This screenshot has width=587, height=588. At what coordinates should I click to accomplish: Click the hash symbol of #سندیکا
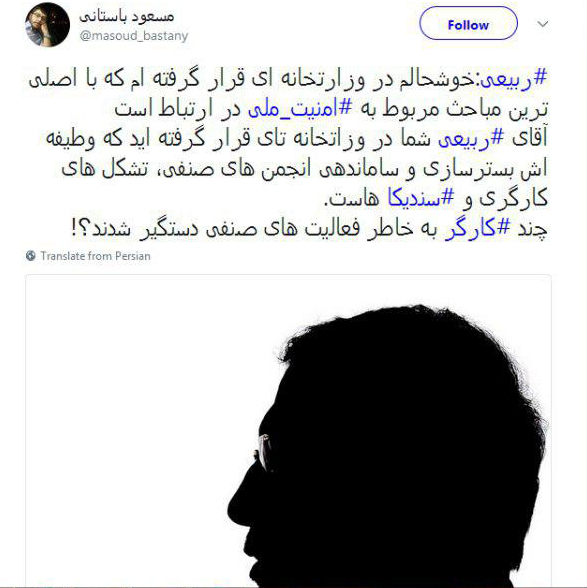click(447, 196)
